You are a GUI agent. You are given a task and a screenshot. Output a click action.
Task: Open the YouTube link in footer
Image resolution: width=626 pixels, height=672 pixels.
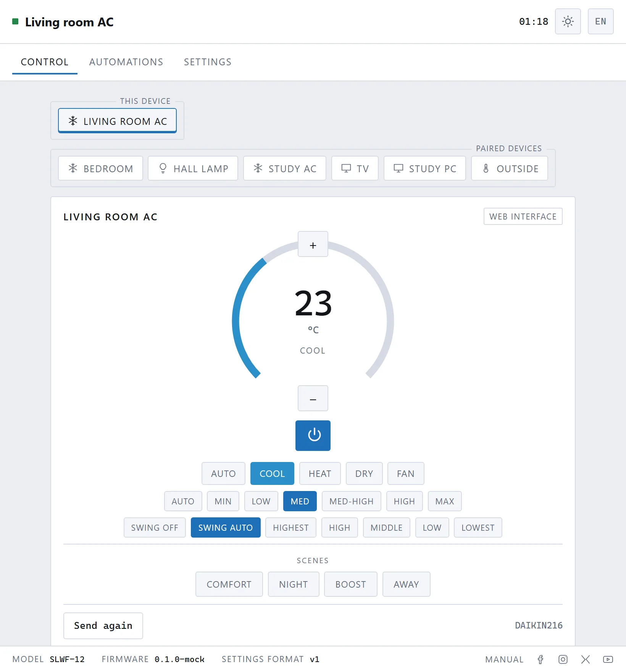pos(608,659)
